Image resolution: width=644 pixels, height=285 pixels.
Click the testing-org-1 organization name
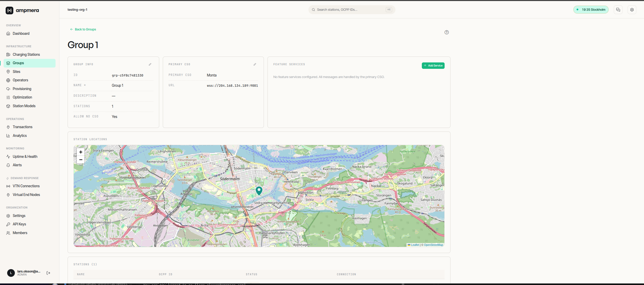pos(77,10)
